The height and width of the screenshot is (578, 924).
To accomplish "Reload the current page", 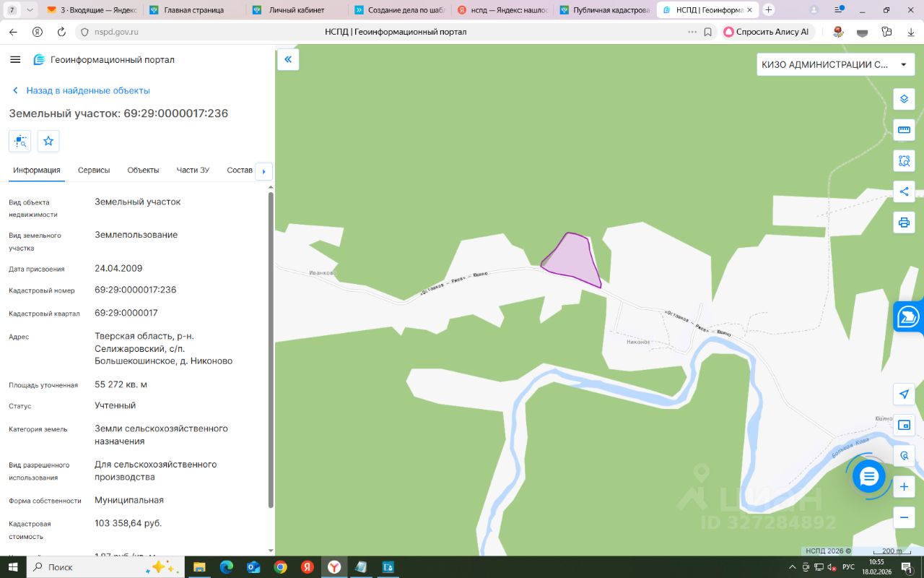I will pyautogui.click(x=61, y=32).
